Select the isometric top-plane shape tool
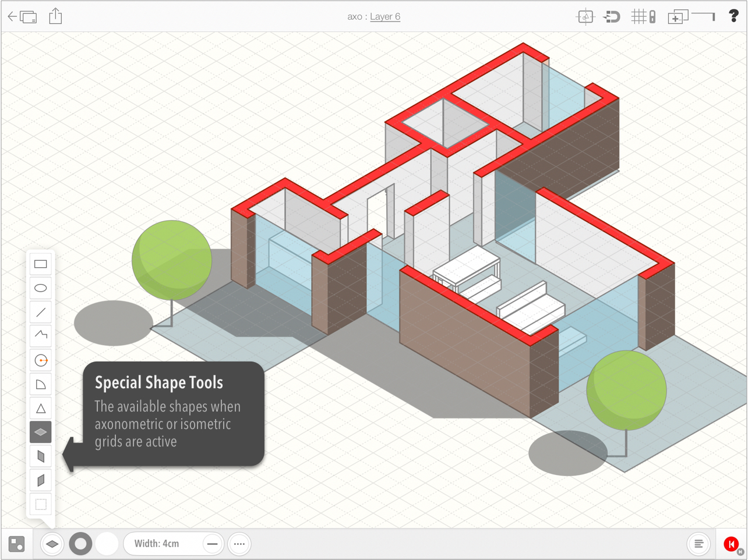Image resolution: width=748 pixels, height=560 pixels. [41, 433]
